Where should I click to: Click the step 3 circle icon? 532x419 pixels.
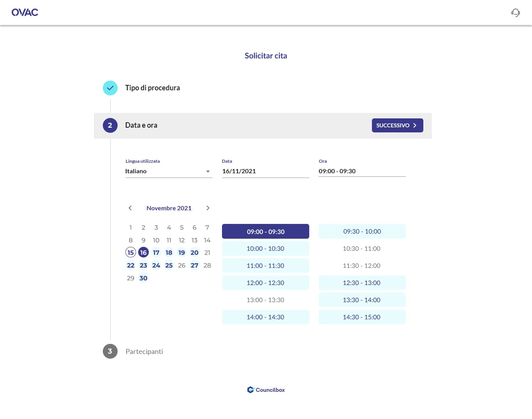click(110, 351)
